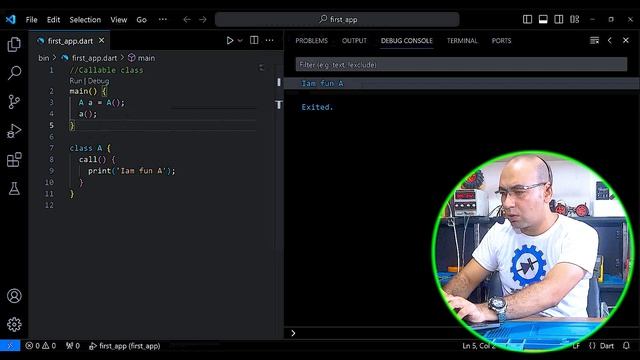Open editor More Actions ellipsis
640x360 pixels.
(x=269, y=40)
